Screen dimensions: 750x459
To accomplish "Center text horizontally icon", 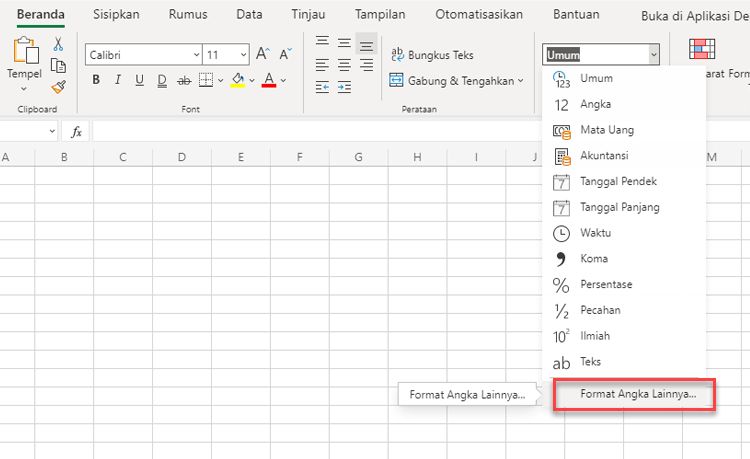I will 344,65.
